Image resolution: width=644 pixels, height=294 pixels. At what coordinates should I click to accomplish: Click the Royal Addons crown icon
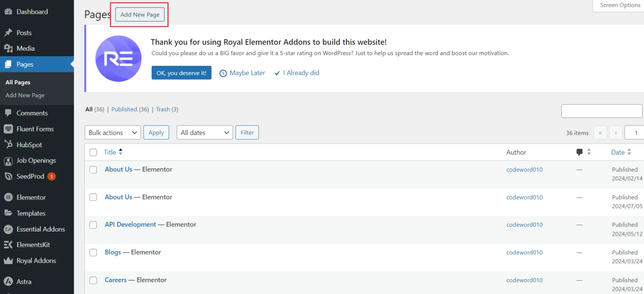click(8, 261)
